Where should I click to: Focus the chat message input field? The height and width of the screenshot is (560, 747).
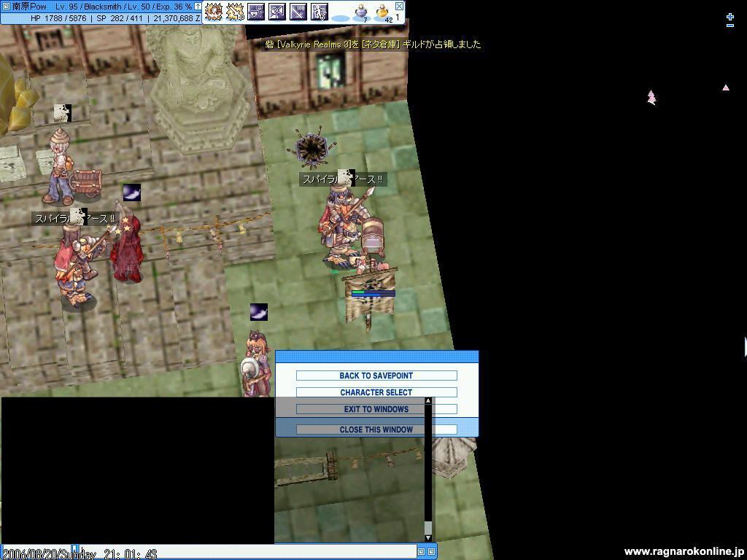pyautogui.click(x=248, y=551)
